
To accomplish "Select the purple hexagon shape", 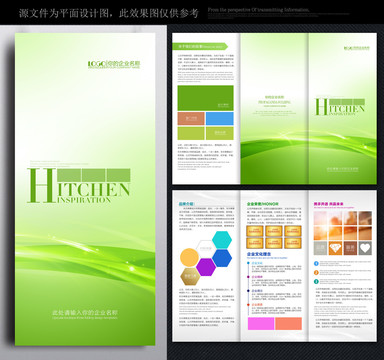I will point(206,267).
